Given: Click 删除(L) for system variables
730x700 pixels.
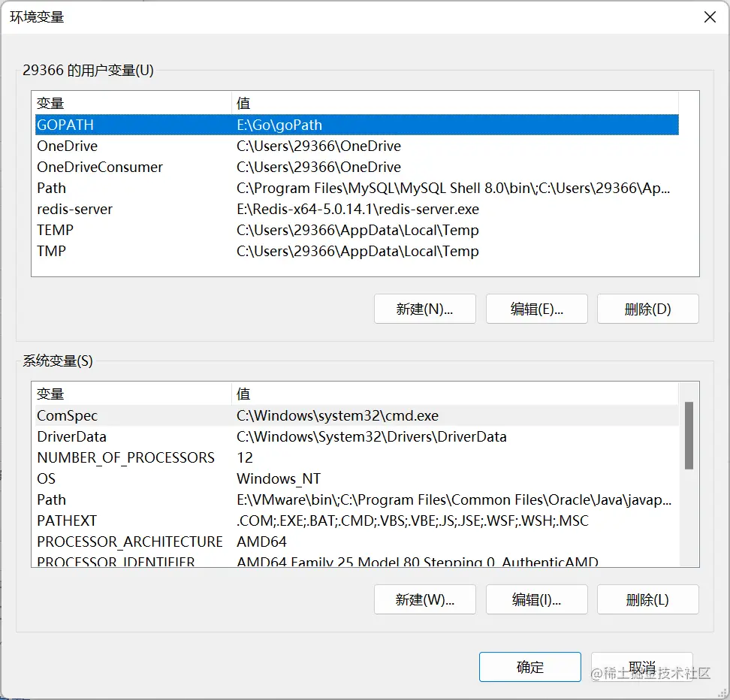Looking at the screenshot, I should tap(647, 599).
